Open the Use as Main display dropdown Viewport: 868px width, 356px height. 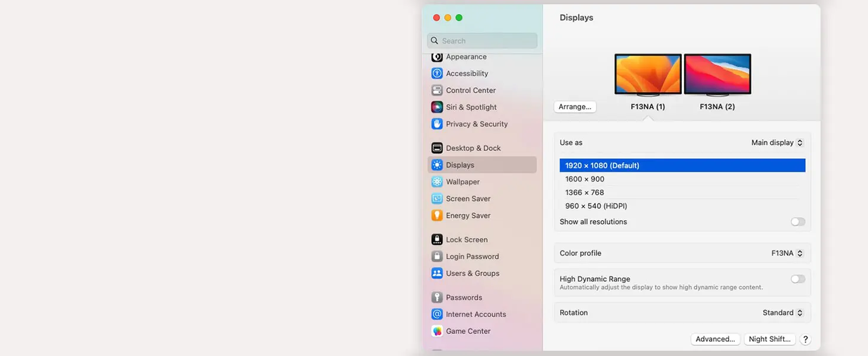pyautogui.click(x=777, y=142)
